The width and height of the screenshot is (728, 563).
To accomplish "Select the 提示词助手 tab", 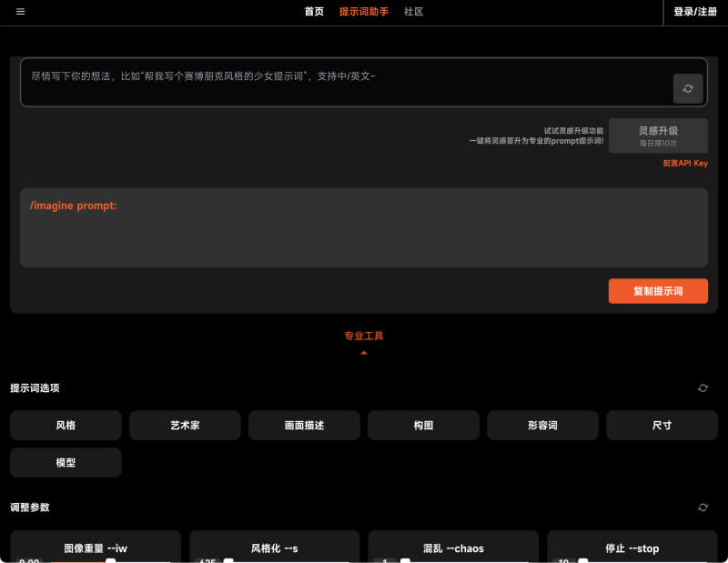I will pos(363,12).
